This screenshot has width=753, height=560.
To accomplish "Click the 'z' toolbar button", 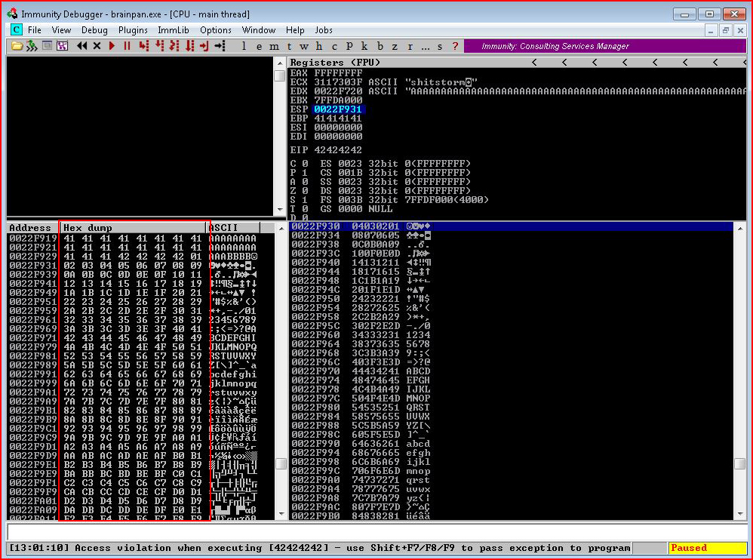I will [395, 46].
